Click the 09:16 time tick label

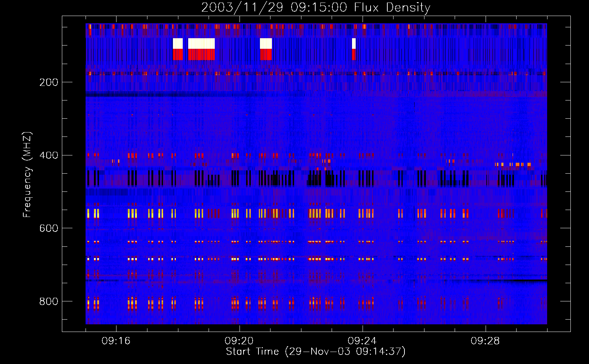pyautogui.click(x=116, y=341)
